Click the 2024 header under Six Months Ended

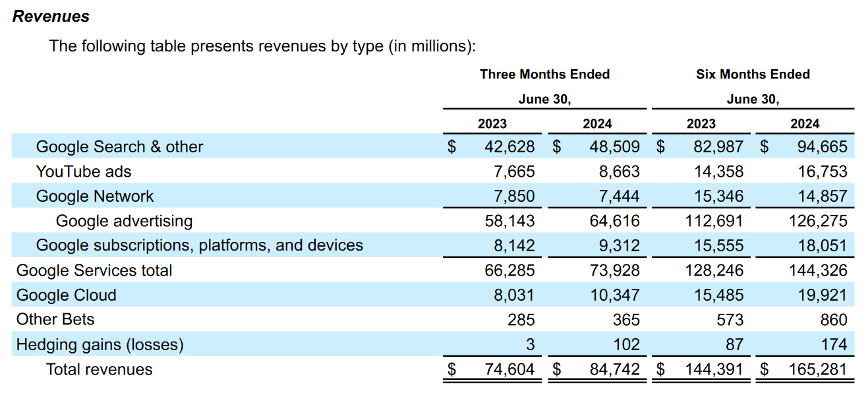tap(805, 124)
